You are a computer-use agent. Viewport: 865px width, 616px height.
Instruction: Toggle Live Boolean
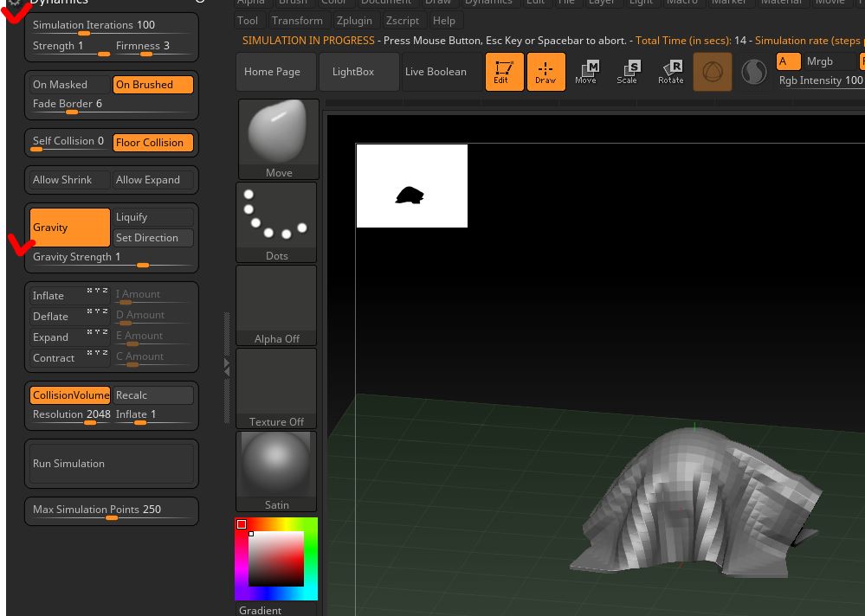pyautogui.click(x=442, y=72)
